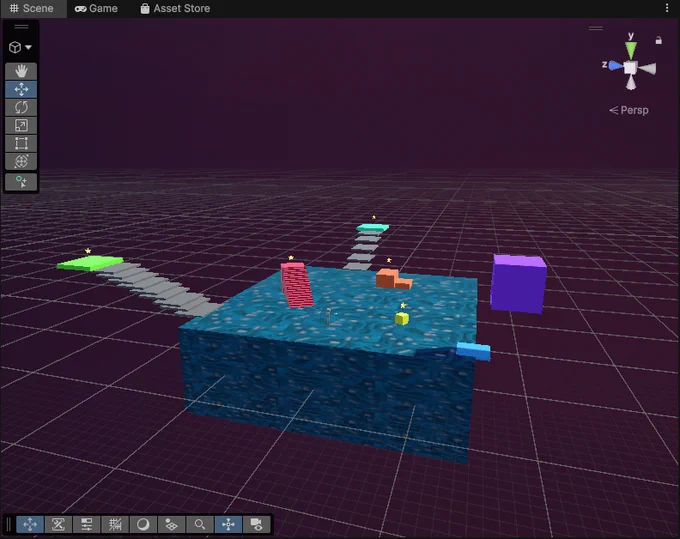
Task: Open the sliders settings icon in bottom toolbar
Action: click(x=87, y=524)
